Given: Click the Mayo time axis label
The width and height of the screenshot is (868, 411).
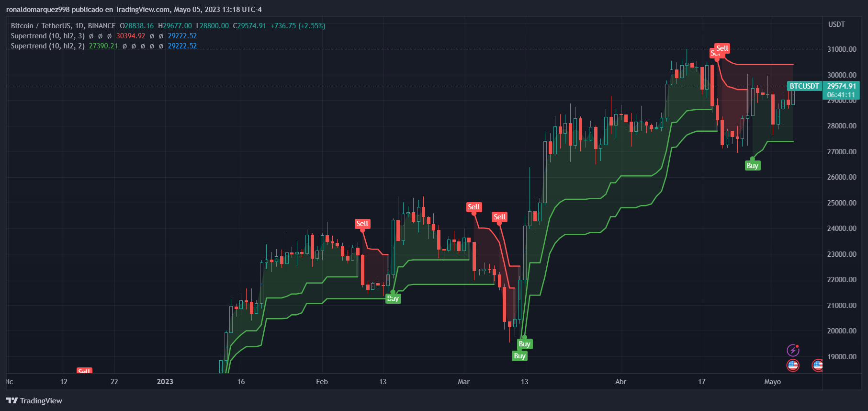Looking at the screenshot, I should coord(772,382).
